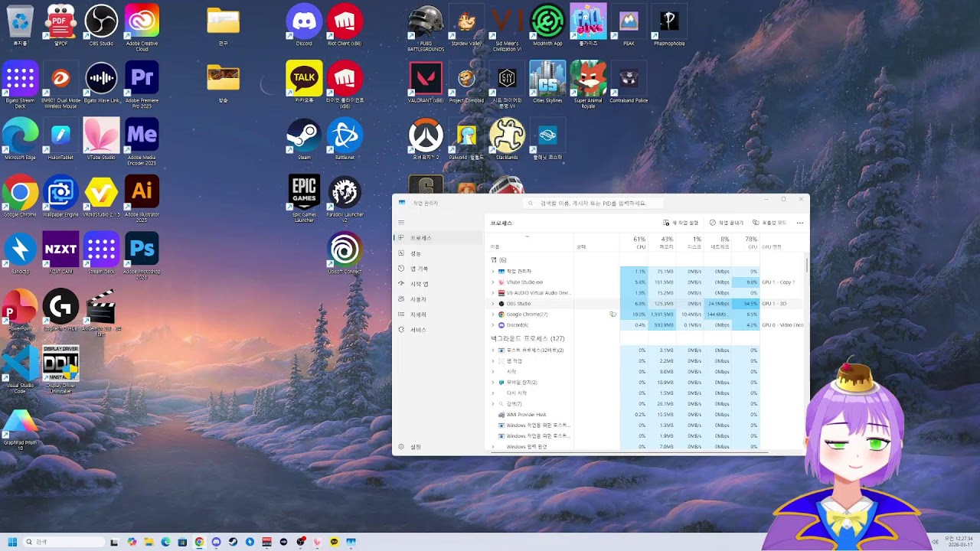
Task: Select the Adobe Illustrator desktop shortcut
Action: click(142, 198)
